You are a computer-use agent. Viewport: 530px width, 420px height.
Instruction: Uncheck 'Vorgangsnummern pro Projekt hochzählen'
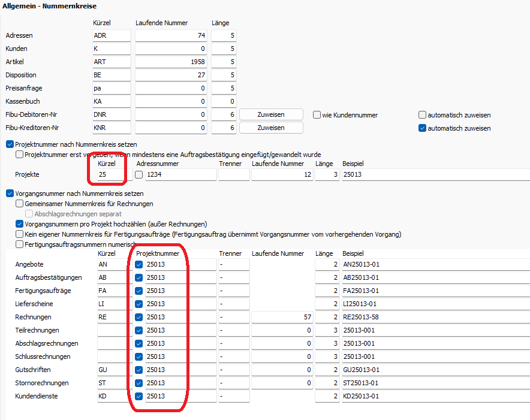tap(20, 223)
